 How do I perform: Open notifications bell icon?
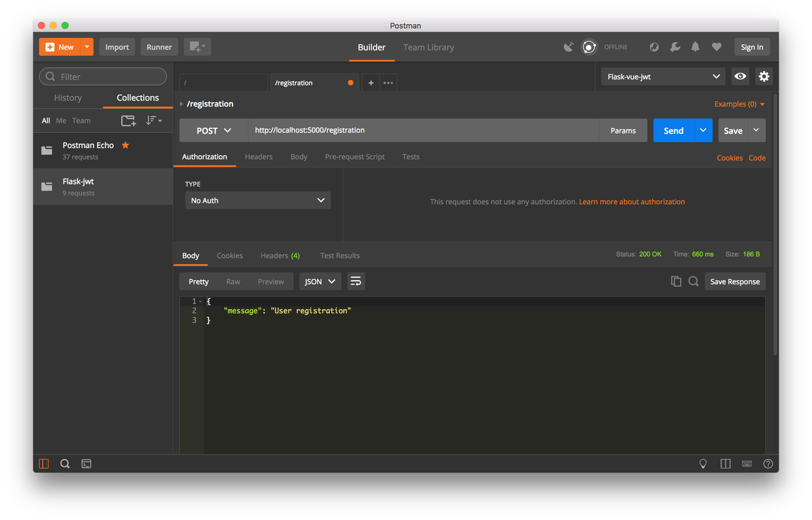(x=695, y=47)
